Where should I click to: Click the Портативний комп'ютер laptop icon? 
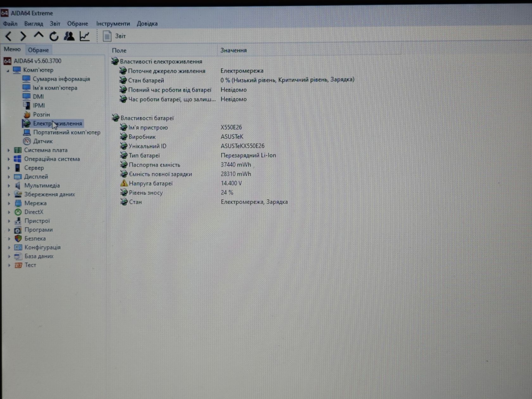coord(27,132)
